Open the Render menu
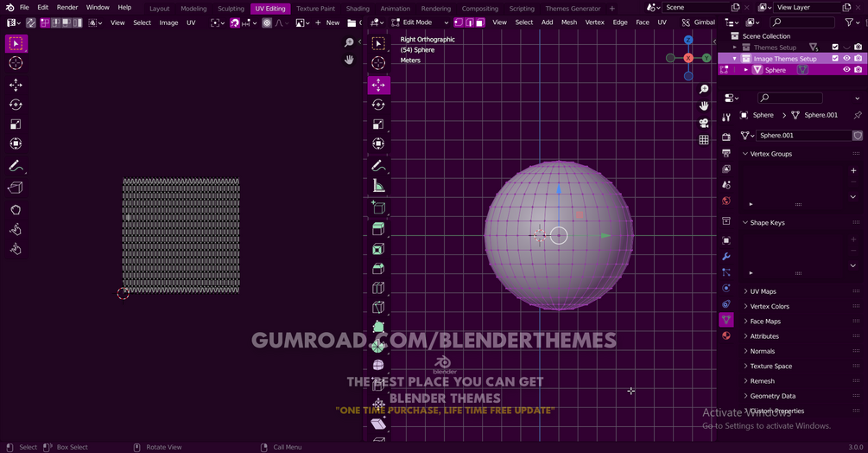Viewport: 868px width, 453px height. pos(67,8)
